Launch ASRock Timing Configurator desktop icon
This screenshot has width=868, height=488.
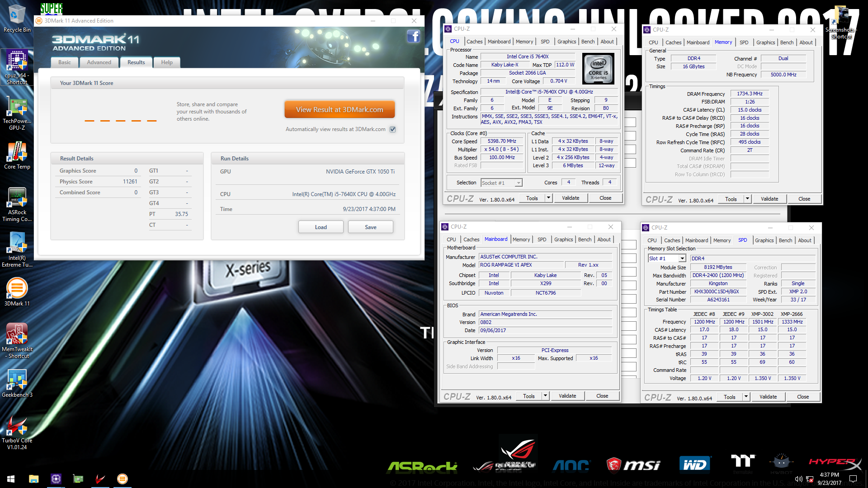[x=17, y=204]
